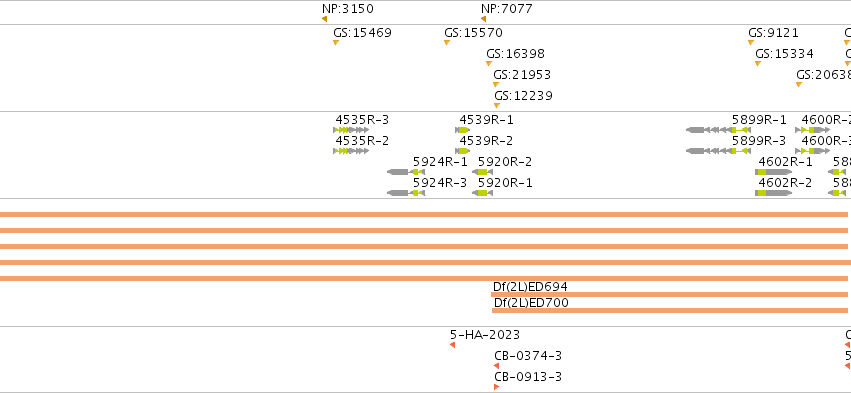Select the 5899R-3 transcript glyph
Viewport: 851px width, 393px height.
tap(719, 151)
